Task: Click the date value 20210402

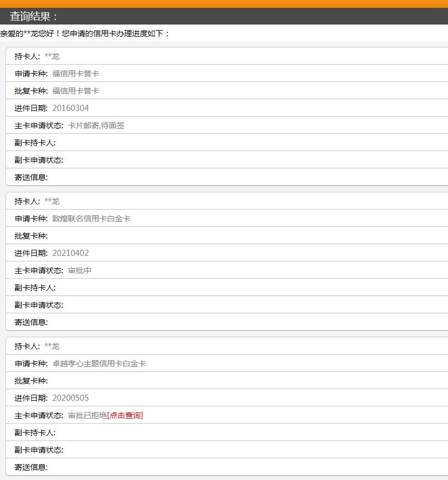Action: click(70, 253)
